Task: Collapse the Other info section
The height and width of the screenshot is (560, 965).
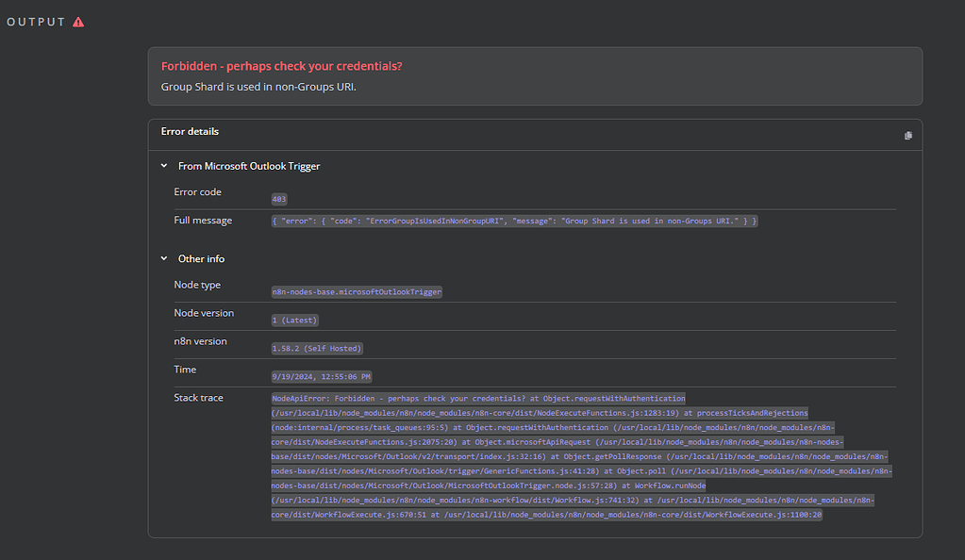Action: pyautogui.click(x=165, y=258)
